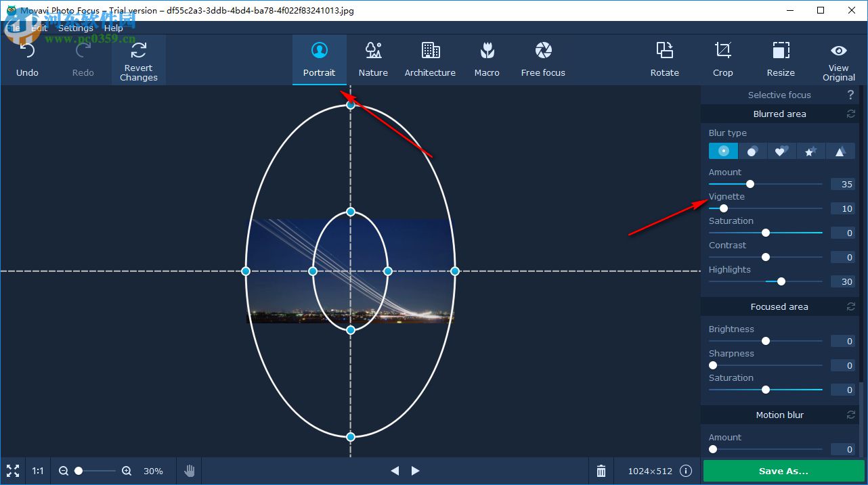Show image info icon
Viewport: 868px width, 485px height.
point(686,471)
